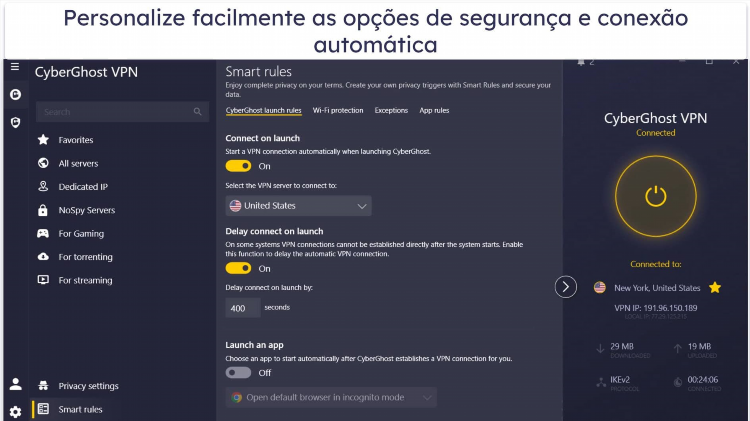Click the delay seconds field showing 400
This screenshot has width=750, height=421.
(243, 308)
